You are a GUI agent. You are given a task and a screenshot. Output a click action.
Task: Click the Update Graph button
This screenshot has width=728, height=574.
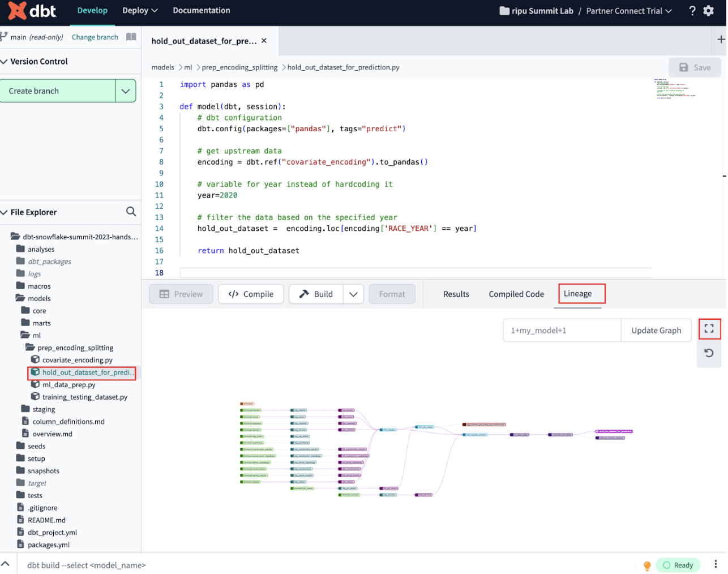656,330
